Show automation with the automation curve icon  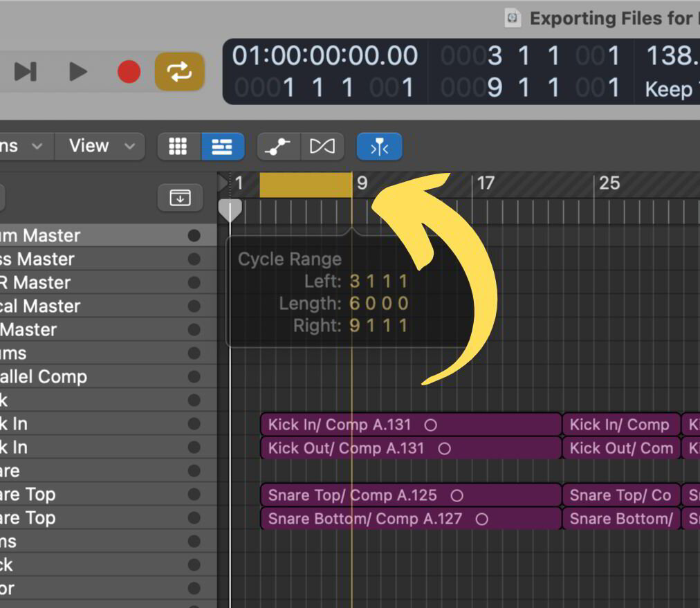(x=278, y=146)
